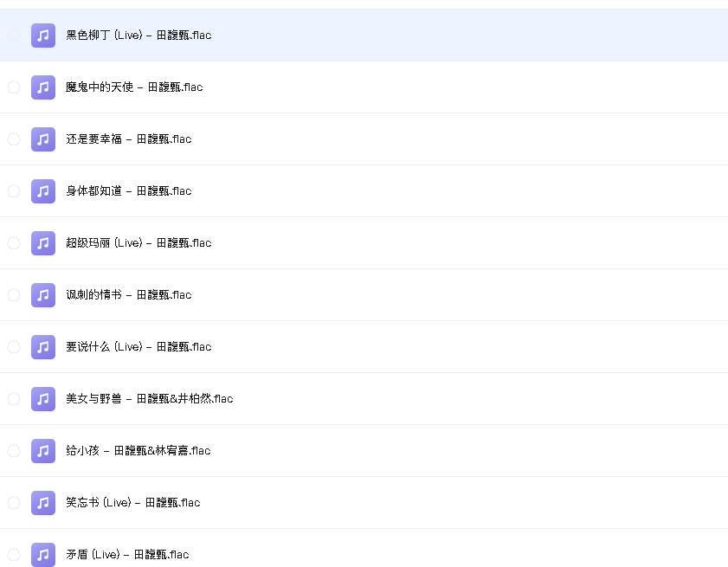Tick the 还是要幸福 row checkbox
The height and width of the screenshot is (567, 728).
click(14, 139)
